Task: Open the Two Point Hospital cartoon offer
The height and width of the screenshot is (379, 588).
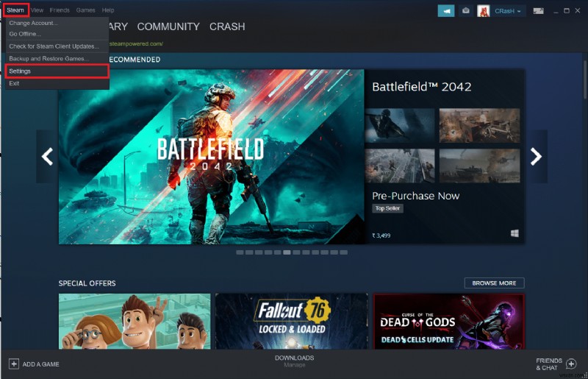Action: (135, 321)
